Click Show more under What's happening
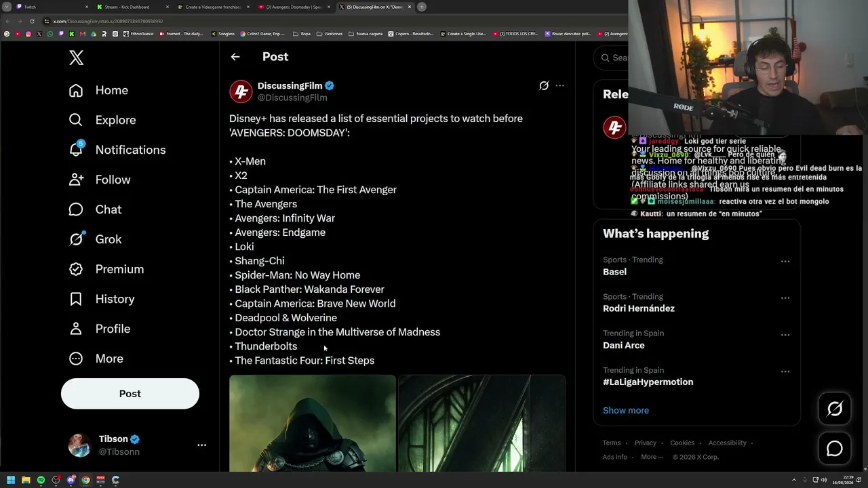Image resolution: width=868 pixels, height=488 pixels. [x=626, y=410]
